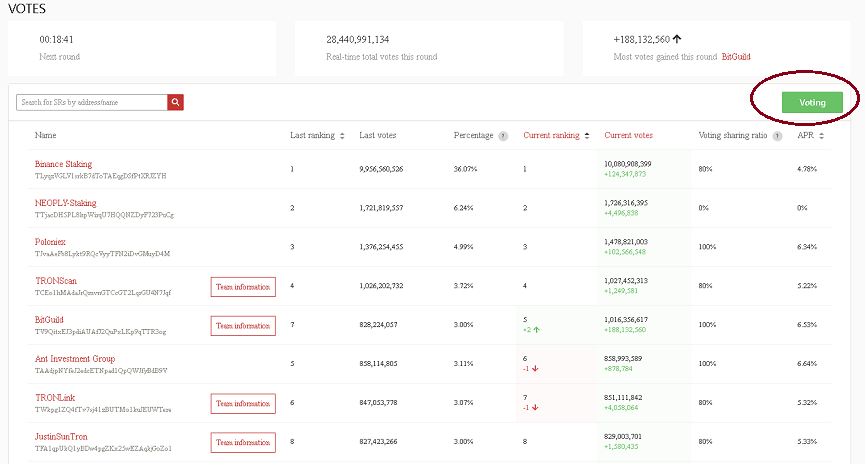Select total votes value 28,440,991,134
Image resolution: width=865 pixels, height=464 pixels.
[357, 40]
